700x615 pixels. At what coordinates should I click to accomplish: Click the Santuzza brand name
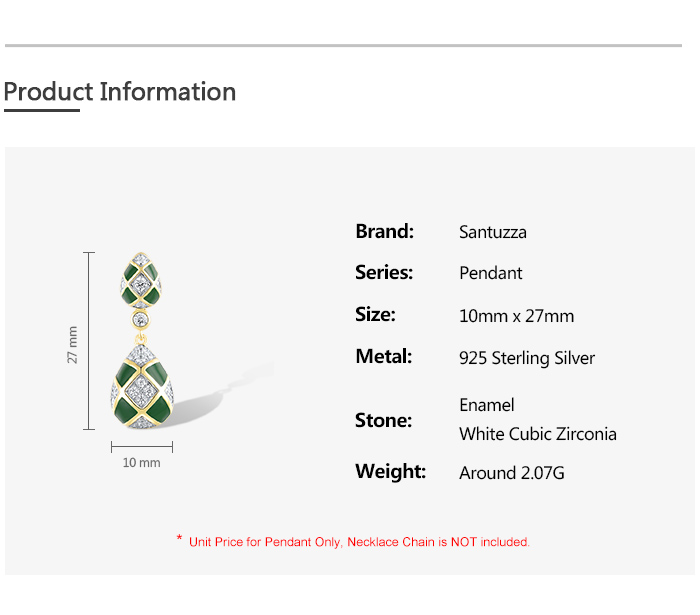[x=492, y=233]
